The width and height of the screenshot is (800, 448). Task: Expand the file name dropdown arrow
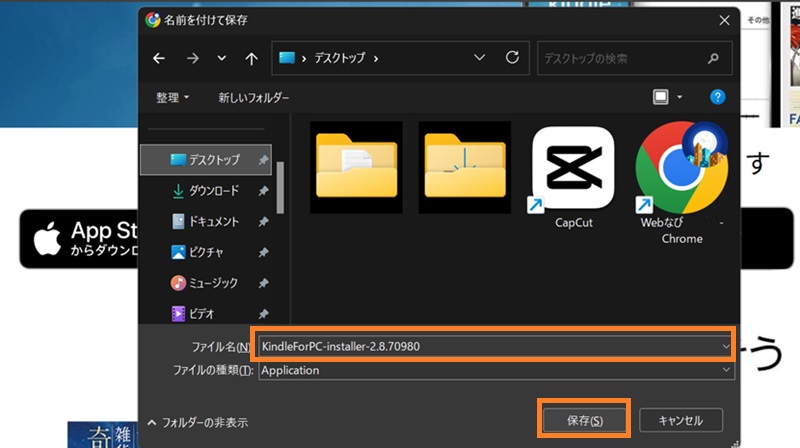pos(726,346)
